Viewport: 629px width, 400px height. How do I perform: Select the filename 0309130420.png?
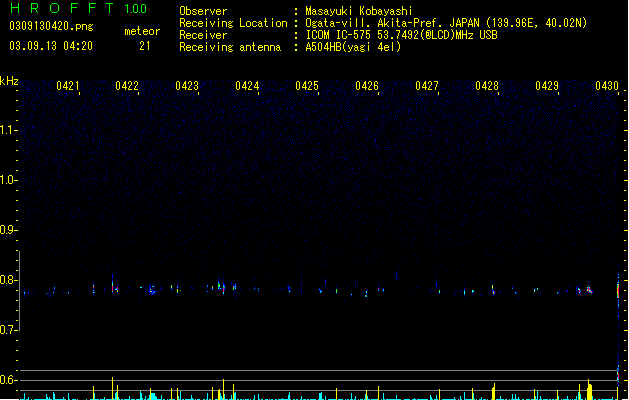(x=51, y=26)
